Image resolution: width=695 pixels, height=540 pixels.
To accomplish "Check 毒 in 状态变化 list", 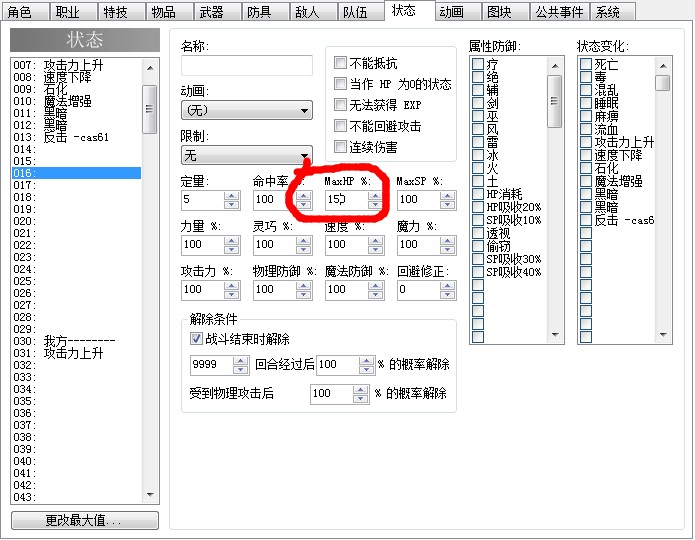I will click(586, 77).
